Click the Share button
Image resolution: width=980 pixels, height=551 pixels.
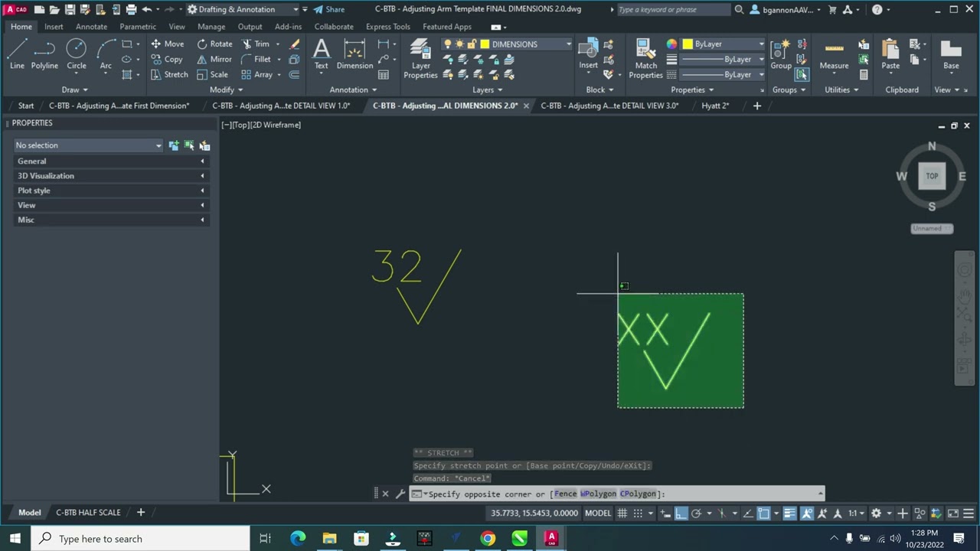pos(329,9)
